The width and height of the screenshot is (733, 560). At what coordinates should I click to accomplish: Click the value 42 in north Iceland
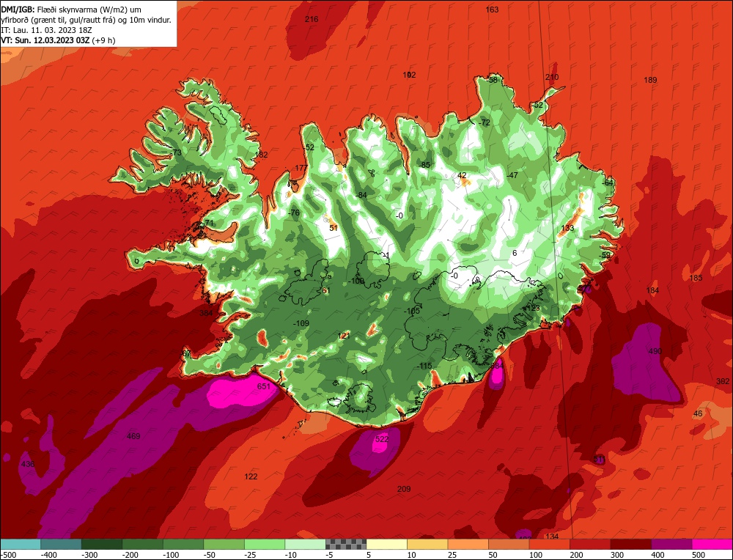point(462,175)
